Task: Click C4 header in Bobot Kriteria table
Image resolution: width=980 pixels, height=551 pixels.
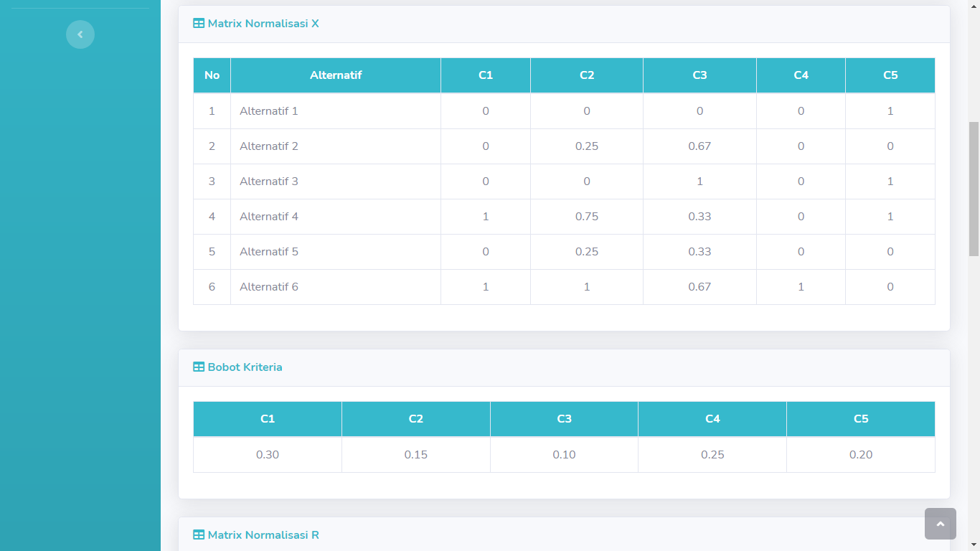Action: (712, 419)
